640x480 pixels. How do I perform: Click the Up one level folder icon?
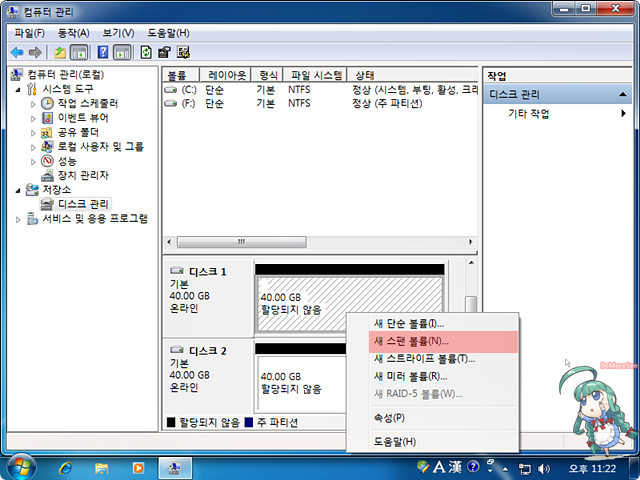(x=60, y=52)
